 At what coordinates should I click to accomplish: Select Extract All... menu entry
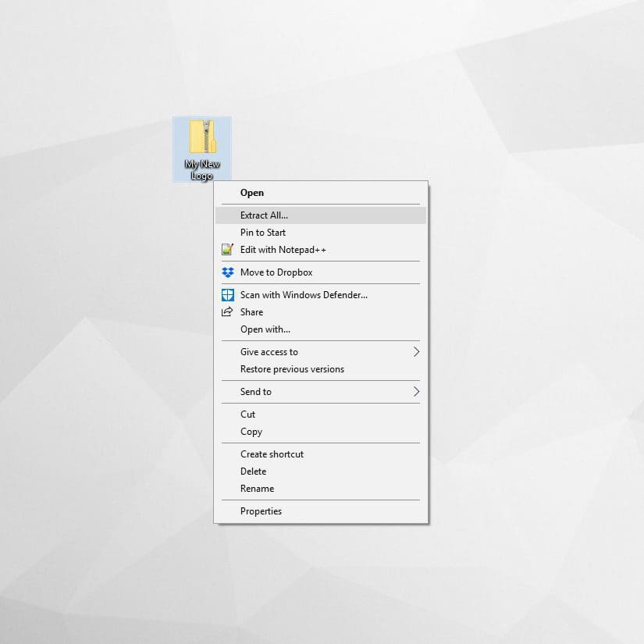click(x=264, y=215)
